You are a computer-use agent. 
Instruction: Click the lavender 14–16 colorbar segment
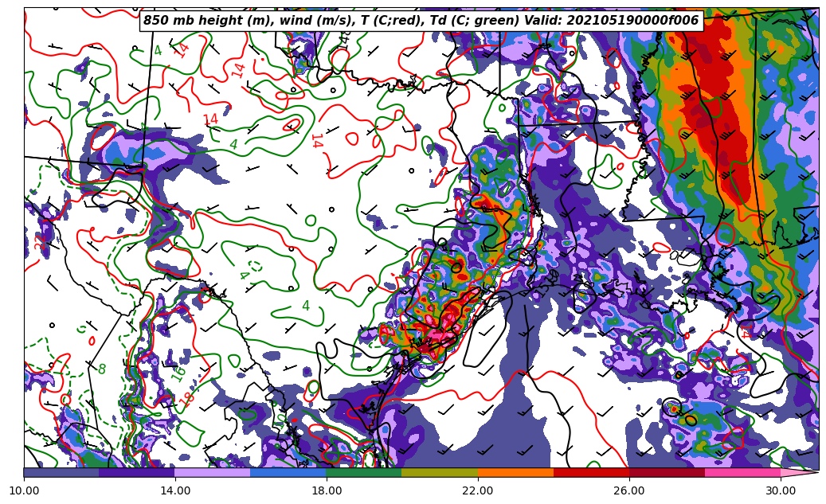pyautogui.click(x=213, y=472)
